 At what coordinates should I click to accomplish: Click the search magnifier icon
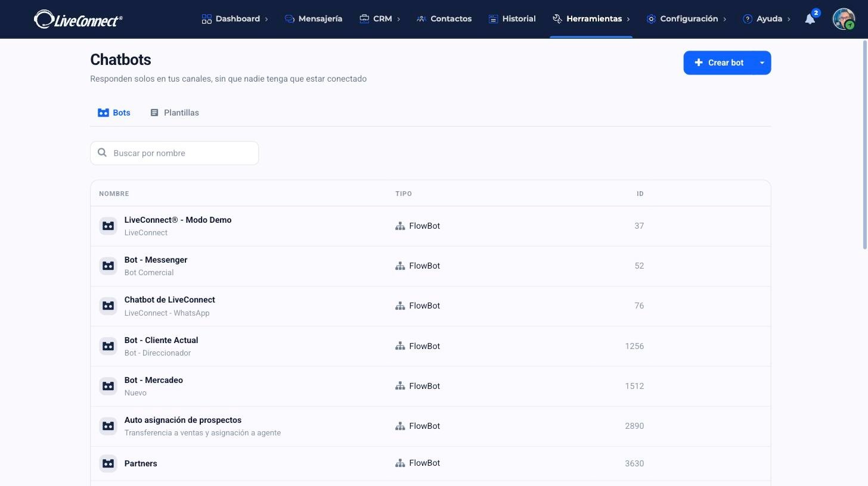coord(102,153)
